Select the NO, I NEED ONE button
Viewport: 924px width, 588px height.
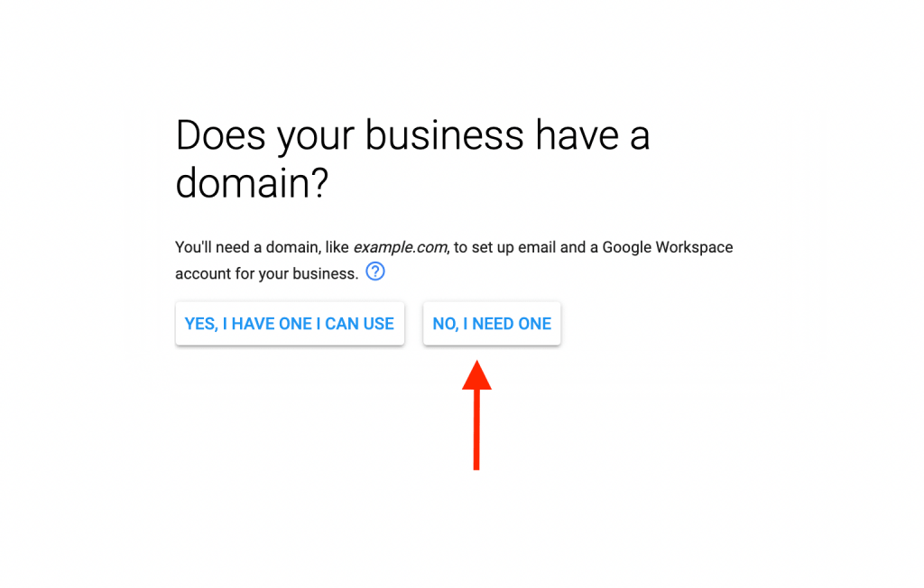point(492,324)
